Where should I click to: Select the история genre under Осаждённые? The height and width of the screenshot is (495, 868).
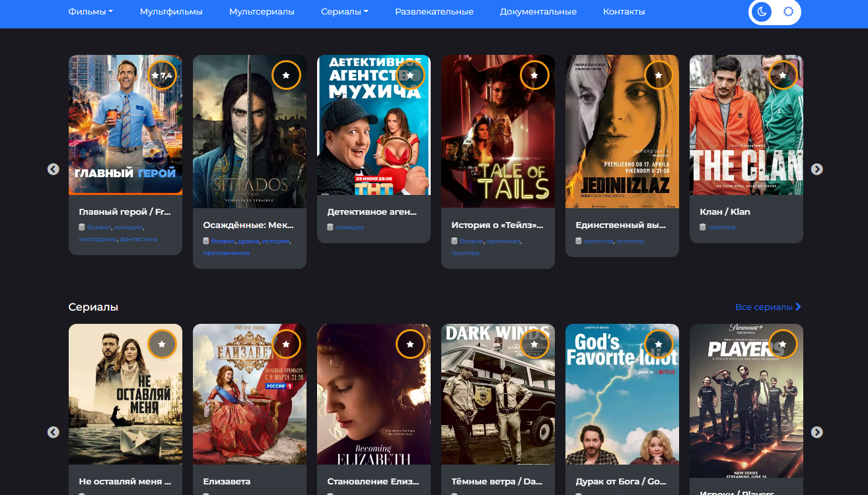click(275, 241)
